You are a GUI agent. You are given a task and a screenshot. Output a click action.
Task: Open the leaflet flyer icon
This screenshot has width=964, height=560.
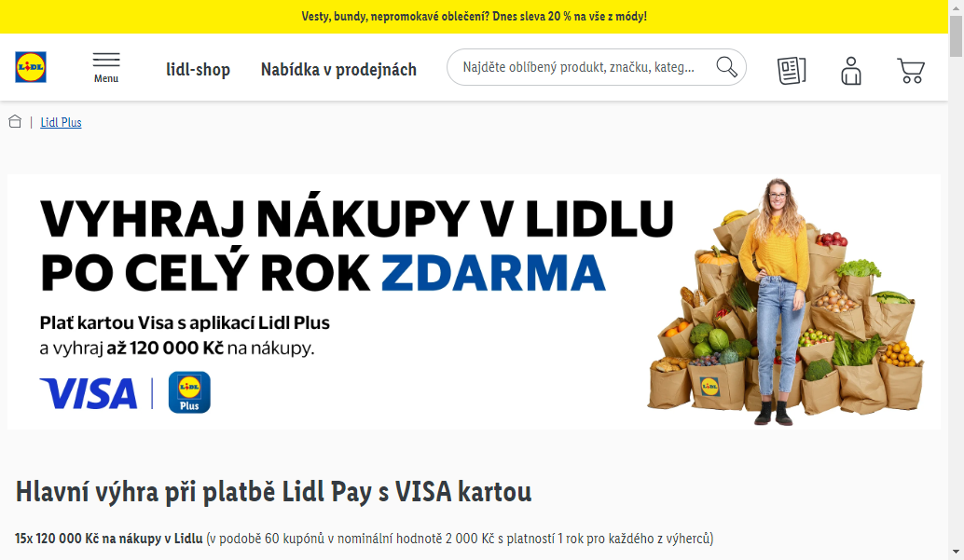792,70
